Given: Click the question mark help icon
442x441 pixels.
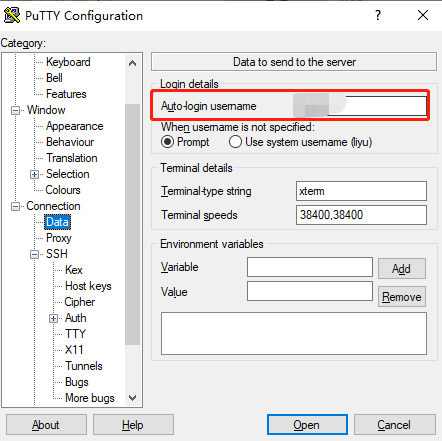Looking at the screenshot, I should point(378,15).
